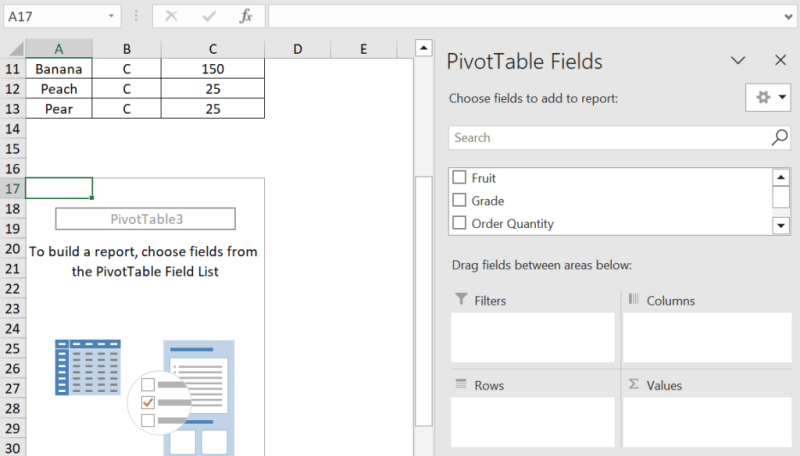Screen dimensions: 800x456
Task: Click the Insert Function fx icon
Action: [246, 16]
